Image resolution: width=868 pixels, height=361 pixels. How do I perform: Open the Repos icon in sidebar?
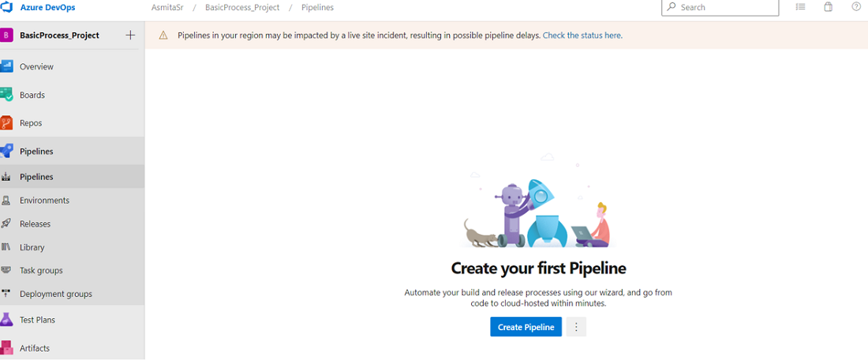coord(7,123)
